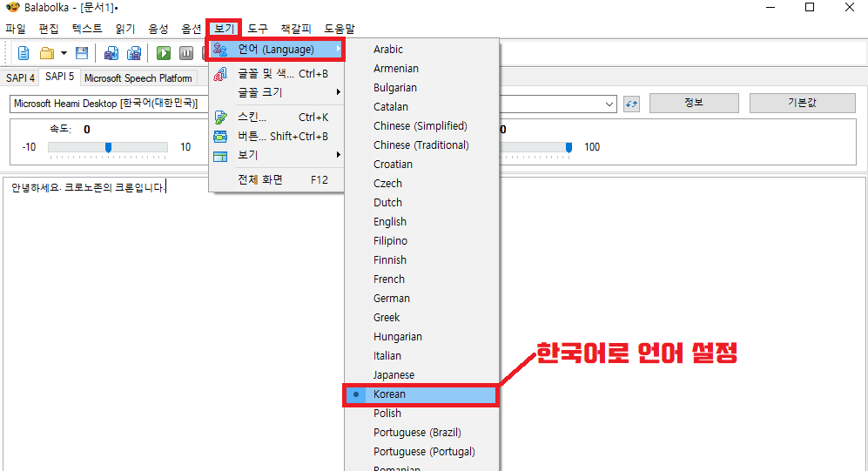Click the 속도 speed slider thumb
The height and width of the screenshot is (471, 868).
coord(109,147)
